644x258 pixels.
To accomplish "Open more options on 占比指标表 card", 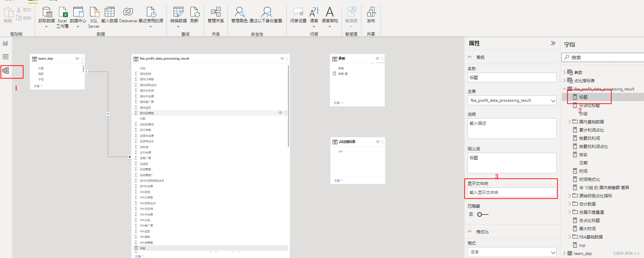I will pos(383,142).
